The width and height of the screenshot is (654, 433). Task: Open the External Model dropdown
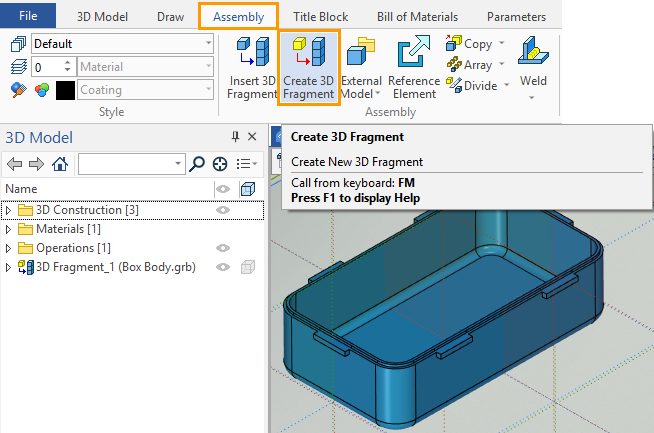point(362,94)
